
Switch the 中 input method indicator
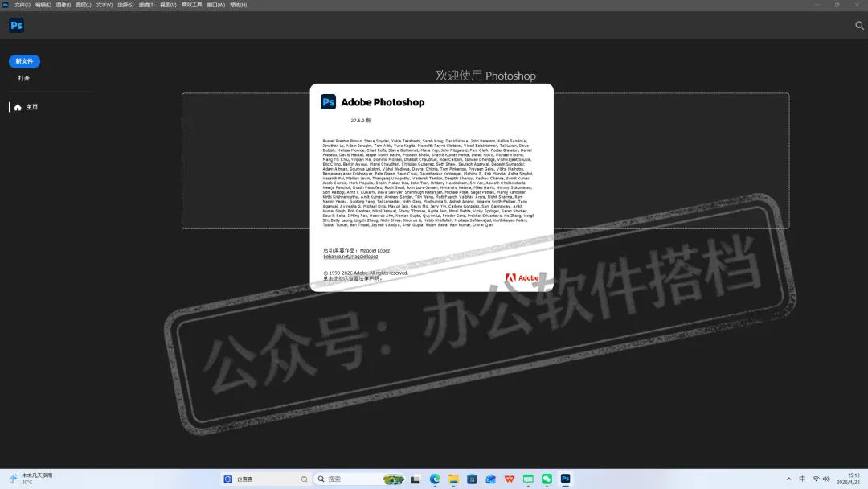point(802,479)
